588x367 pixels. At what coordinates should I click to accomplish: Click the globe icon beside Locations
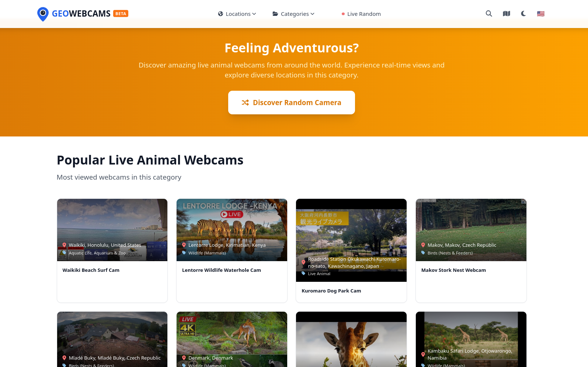point(220,14)
